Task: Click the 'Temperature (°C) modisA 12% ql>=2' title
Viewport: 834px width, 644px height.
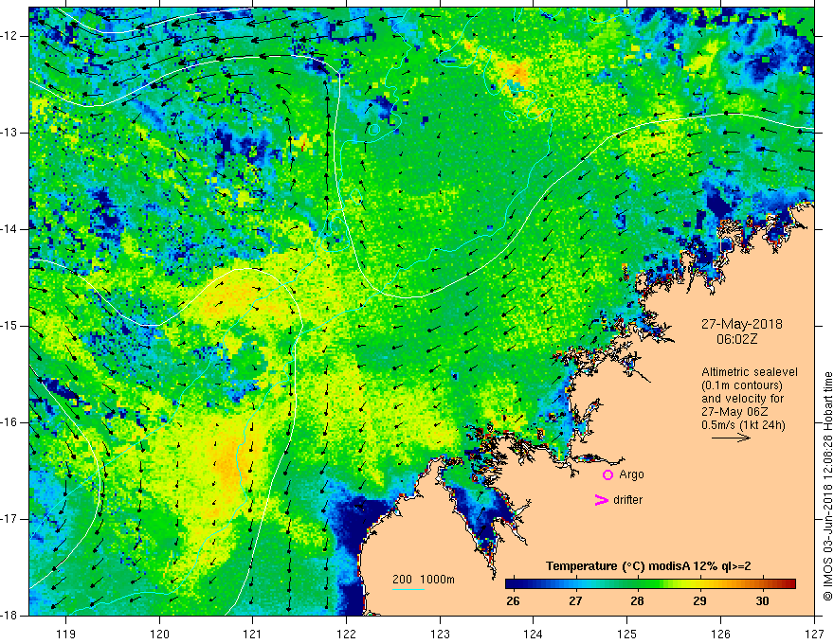Action: [648, 566]
